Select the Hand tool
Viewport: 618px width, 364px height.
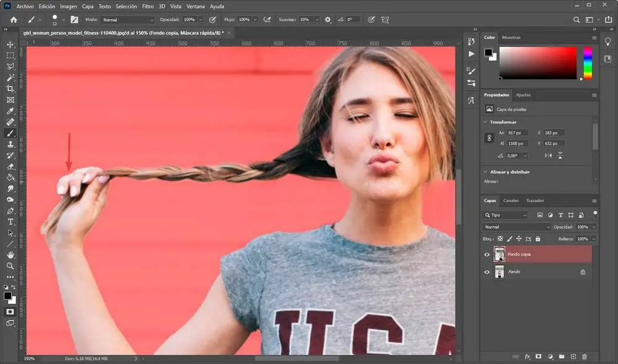[10, 255]
